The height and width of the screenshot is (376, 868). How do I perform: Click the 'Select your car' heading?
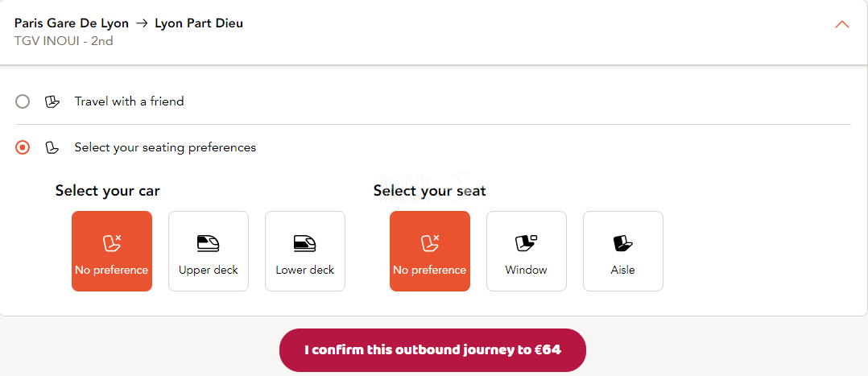pos(107,191)
